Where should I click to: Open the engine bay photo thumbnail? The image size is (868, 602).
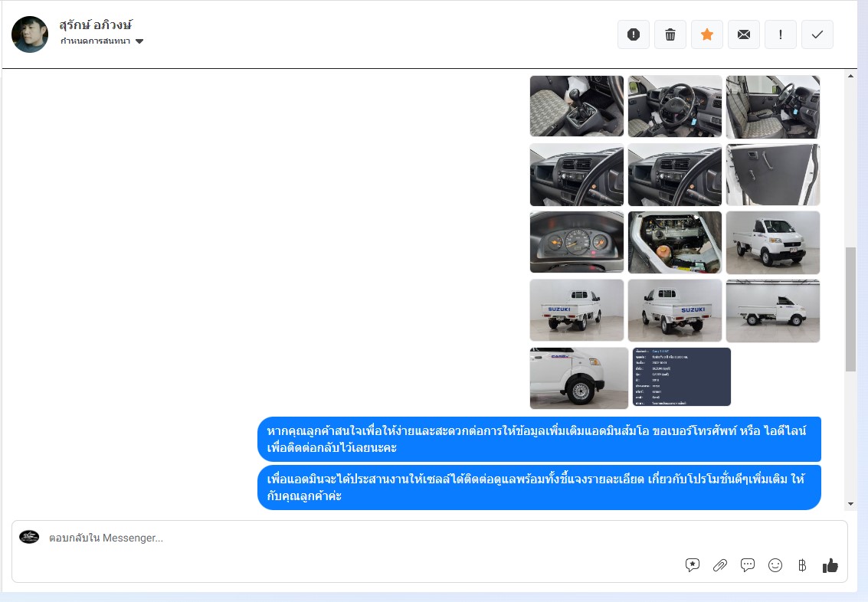coord(674,242)
